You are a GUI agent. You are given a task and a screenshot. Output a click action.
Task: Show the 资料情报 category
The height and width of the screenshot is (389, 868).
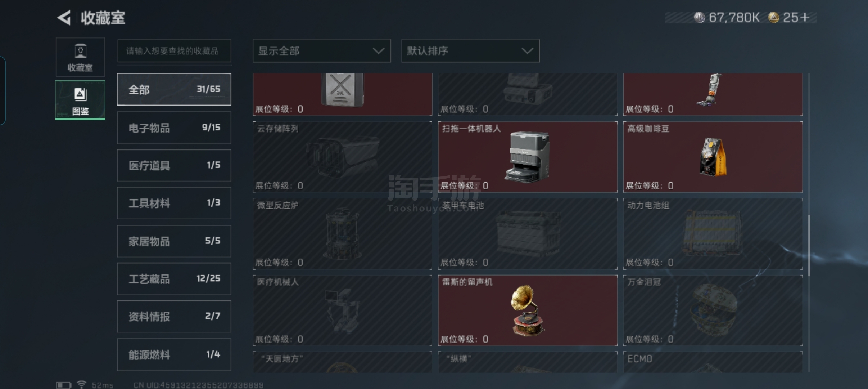(174, 317)
